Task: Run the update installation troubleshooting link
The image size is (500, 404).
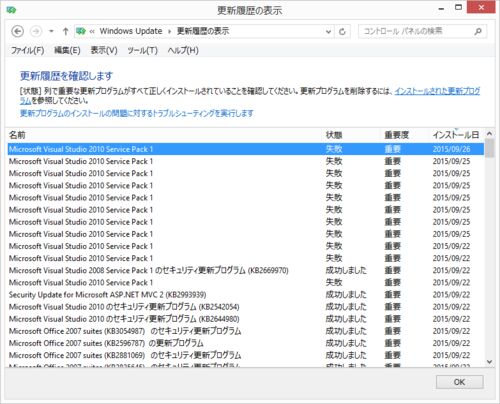Action: point(136,113)
